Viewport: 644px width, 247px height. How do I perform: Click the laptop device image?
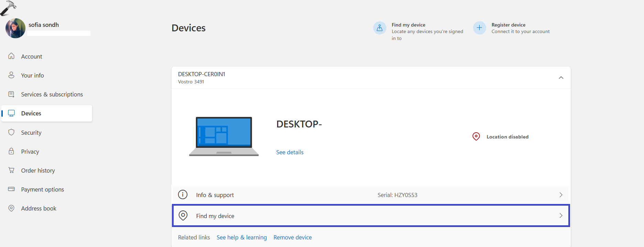click(224, 136)
